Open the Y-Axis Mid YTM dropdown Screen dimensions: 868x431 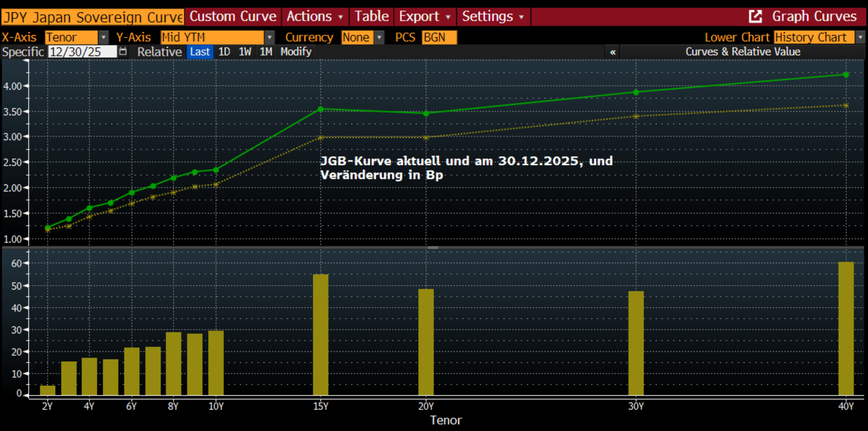pyautogui.click(x=269, y=38)
